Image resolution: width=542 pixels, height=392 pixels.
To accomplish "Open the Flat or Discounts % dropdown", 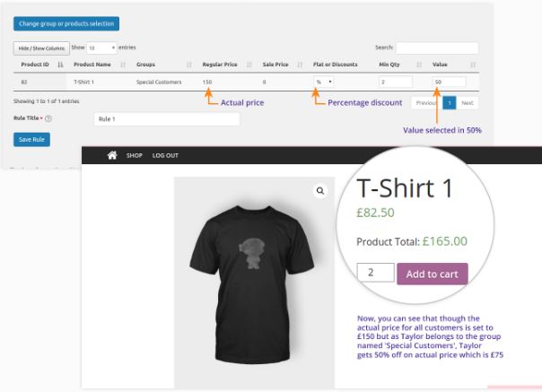I will coord(323,83).
